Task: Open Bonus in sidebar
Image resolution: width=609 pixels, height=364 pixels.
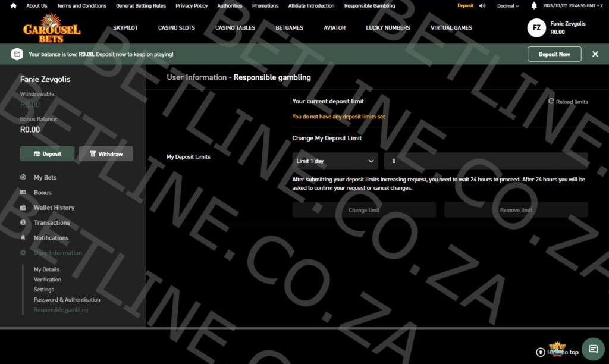Action: click(42, 192)
